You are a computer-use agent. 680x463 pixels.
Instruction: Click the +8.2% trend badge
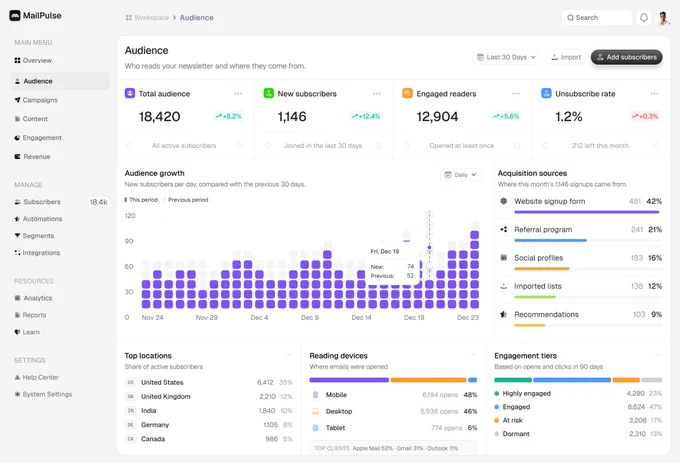click(x=228, y=116)
